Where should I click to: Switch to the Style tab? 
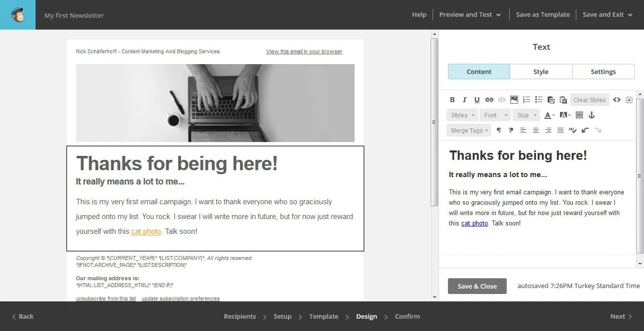[541, 72]
